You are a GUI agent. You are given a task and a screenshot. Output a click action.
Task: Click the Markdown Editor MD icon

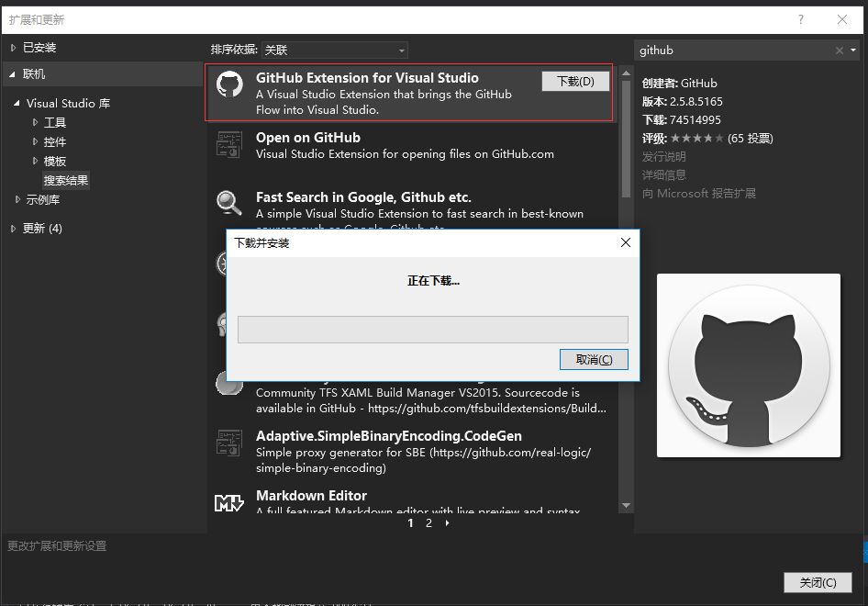point(229,502)
